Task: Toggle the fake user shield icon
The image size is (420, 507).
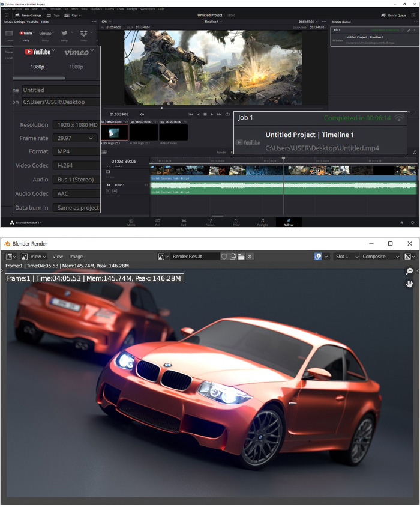Action: click(x=224, y=257)
